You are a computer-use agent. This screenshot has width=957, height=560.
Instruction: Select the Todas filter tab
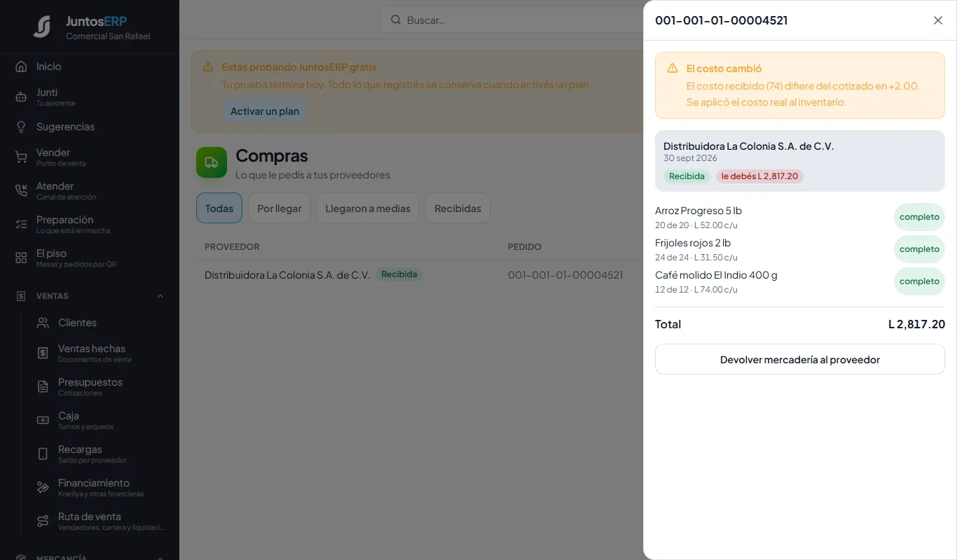(x=219, y=209)
